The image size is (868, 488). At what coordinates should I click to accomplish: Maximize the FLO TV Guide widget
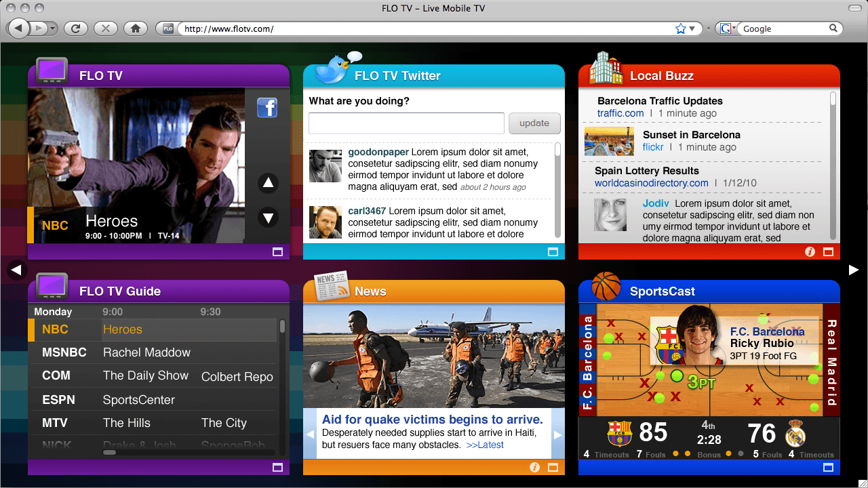[x=277, y=468]
